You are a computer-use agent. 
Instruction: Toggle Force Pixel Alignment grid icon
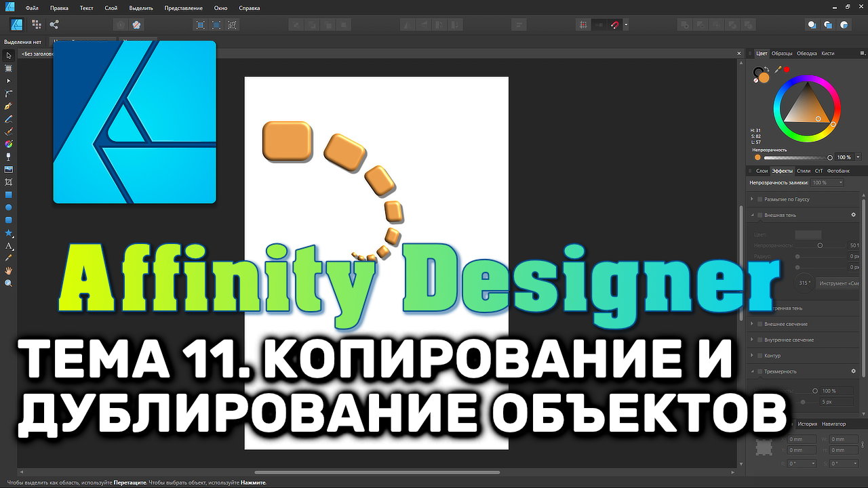583,25
